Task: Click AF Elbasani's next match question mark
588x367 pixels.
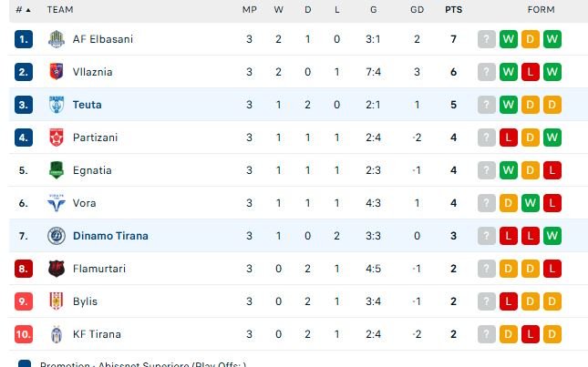Action: tap(487, 39)
